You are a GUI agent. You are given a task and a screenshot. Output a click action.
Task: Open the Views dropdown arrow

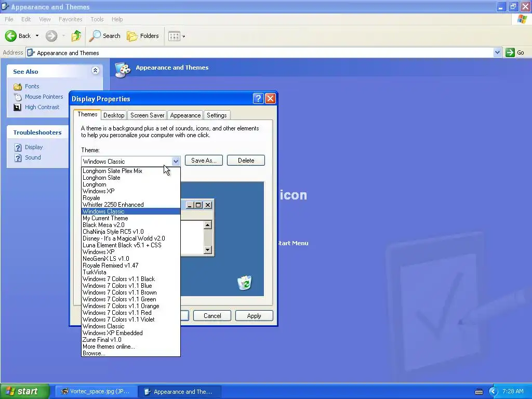pyautogui.click(x=183, y=36)
